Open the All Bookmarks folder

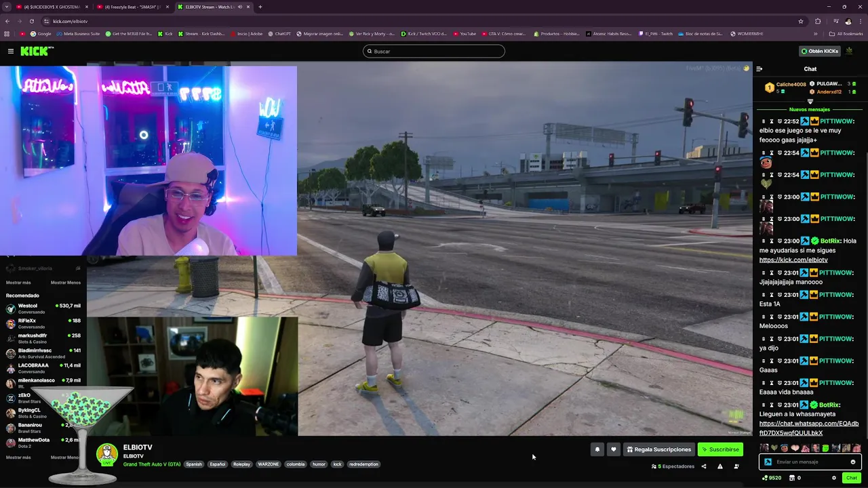click(846, 34)
